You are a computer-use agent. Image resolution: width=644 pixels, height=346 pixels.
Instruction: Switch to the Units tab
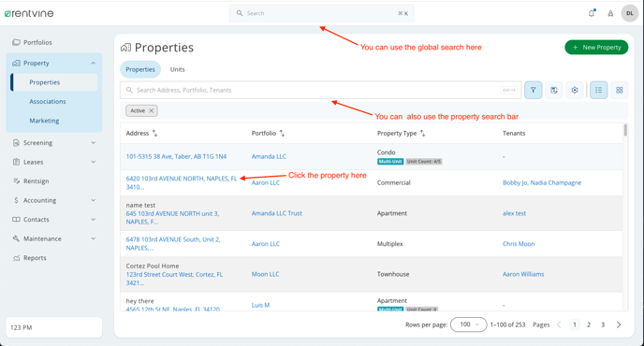[178, 69]
